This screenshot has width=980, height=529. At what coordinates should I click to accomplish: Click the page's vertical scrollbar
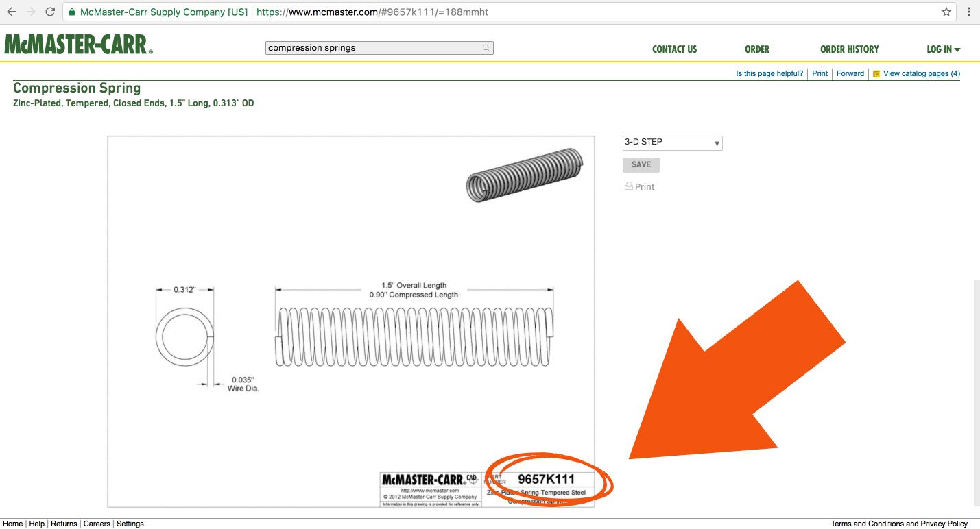point(977,393)
